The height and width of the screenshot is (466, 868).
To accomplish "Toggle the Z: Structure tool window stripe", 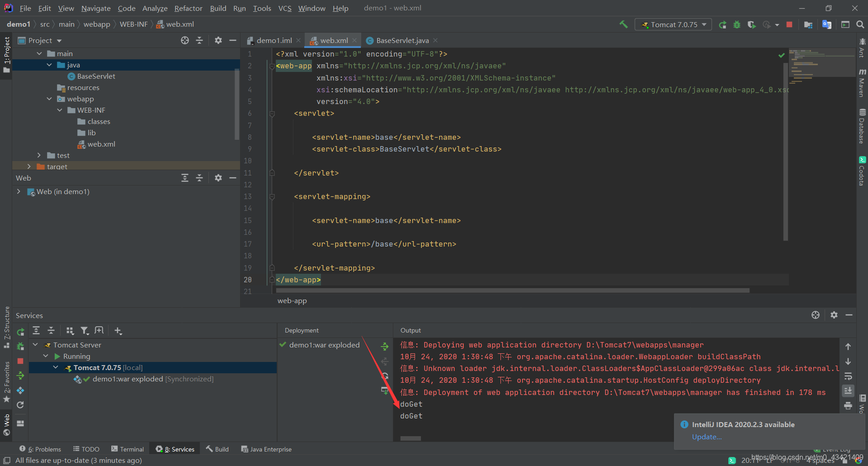I will coord(6,327).
